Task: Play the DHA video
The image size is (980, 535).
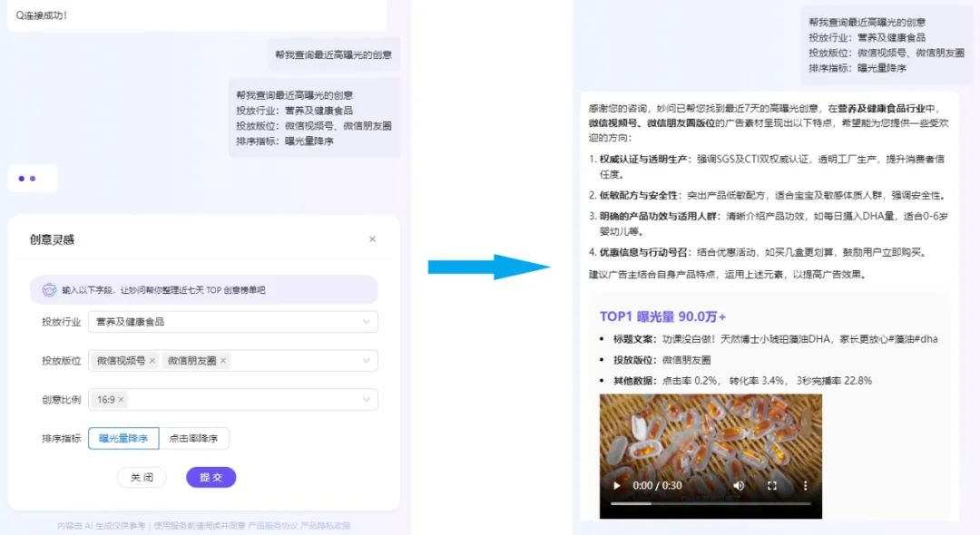Action: tap(617, 486)
